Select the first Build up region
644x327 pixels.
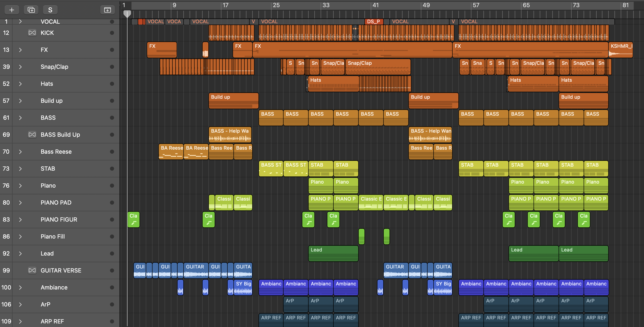point(233,101)
